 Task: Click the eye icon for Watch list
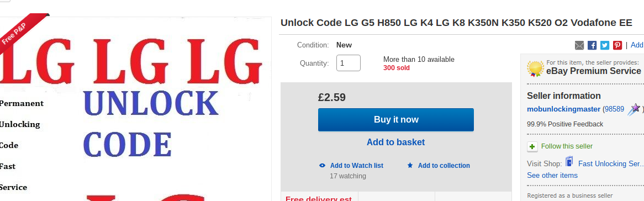tap(323, 166)
